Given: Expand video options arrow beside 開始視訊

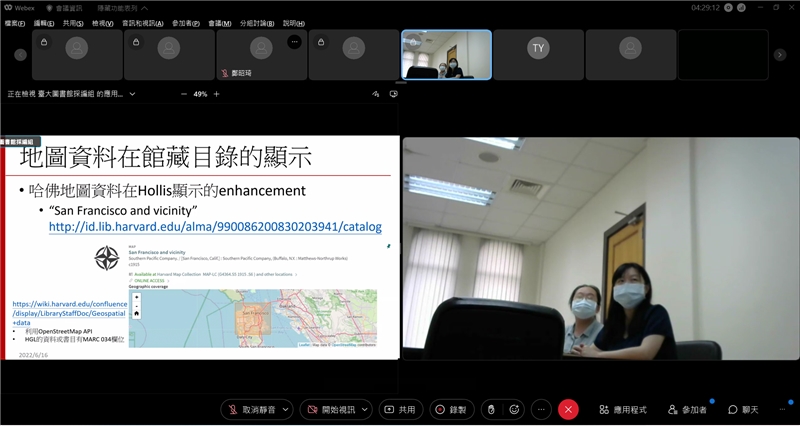Looking at the screenshot, I should pos(365,409).
